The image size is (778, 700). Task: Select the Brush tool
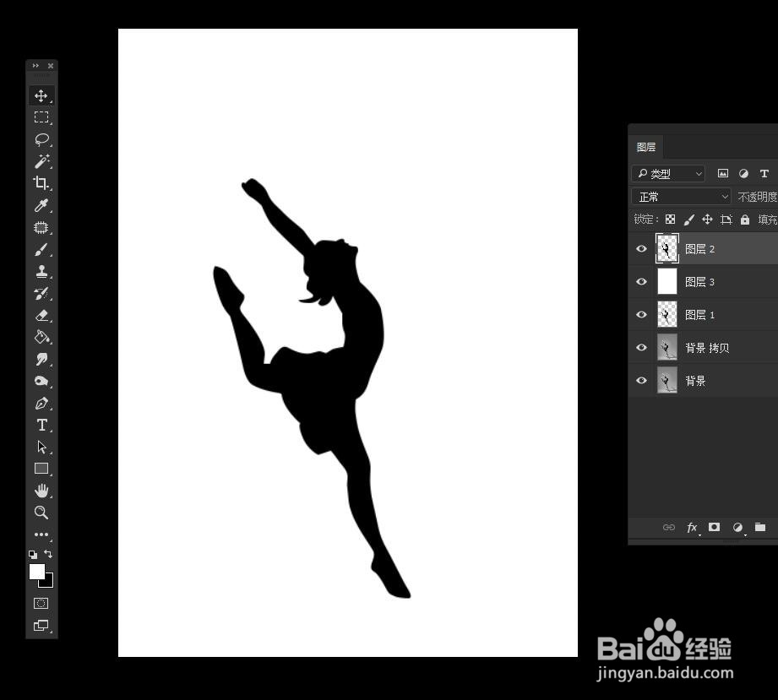pos(41,250)
